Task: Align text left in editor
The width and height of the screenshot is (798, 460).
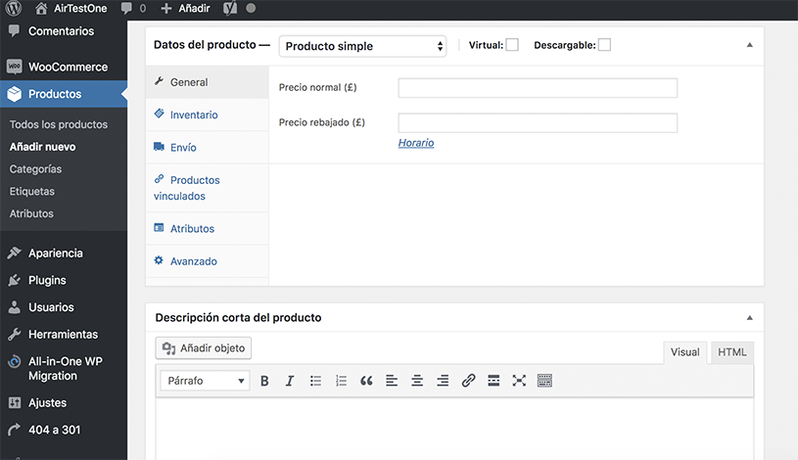Action: 391,381
